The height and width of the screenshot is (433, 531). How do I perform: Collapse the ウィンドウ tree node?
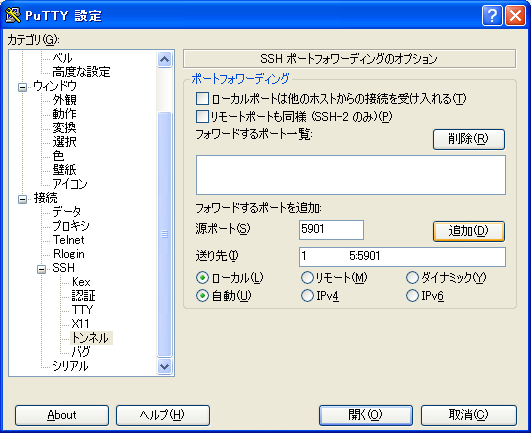tap(22, 87)
